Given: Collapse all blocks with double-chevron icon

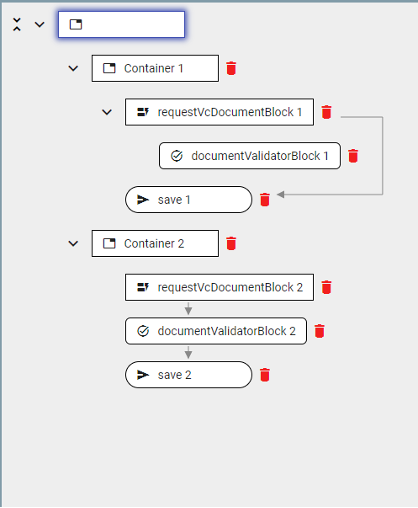Looking at the screenshot, I should pos(17,24).
